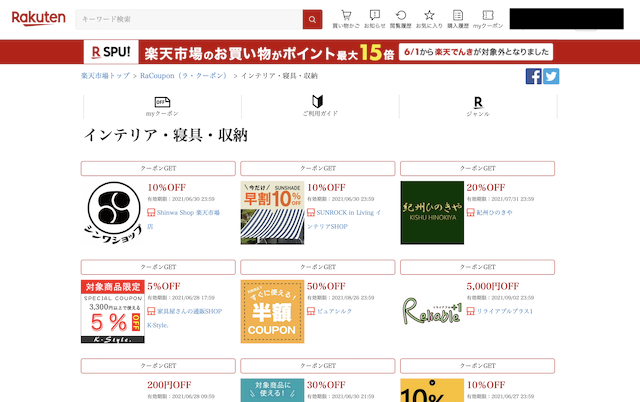The width and height of the screenshot is (640, 402).
Task: Click the shop icon beside SUNROCK in Living
Action: pyautogui.click(x=311, y=212)
